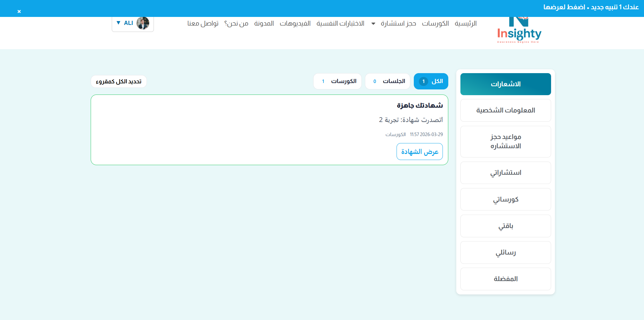Click عرض الشهادة certificate button

(420, 152)
